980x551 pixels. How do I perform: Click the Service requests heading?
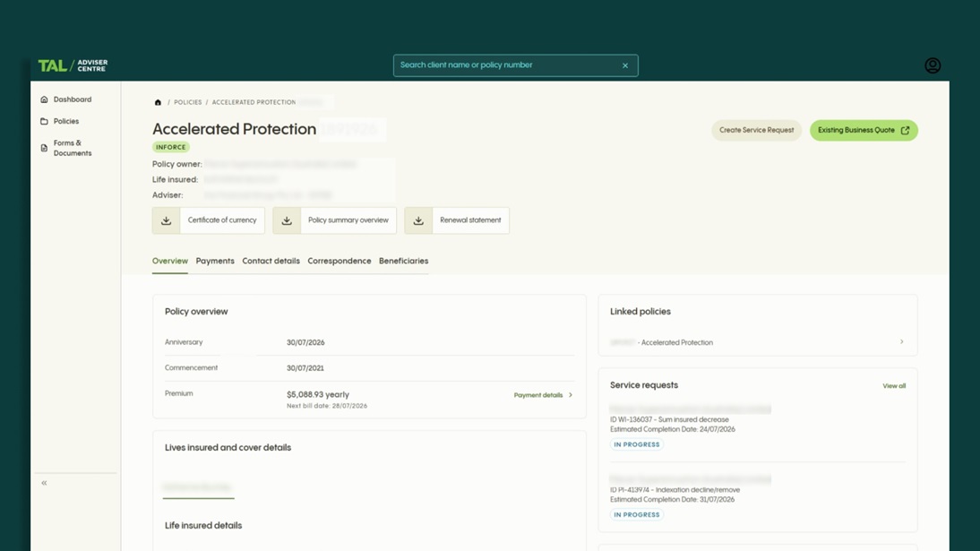click(x=644, y=385)
